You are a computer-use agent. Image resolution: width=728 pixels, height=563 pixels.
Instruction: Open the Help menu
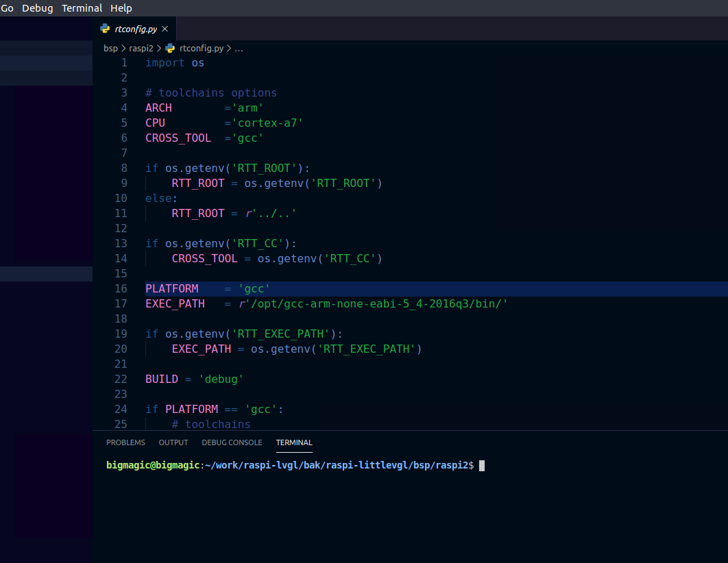[121, 8]
